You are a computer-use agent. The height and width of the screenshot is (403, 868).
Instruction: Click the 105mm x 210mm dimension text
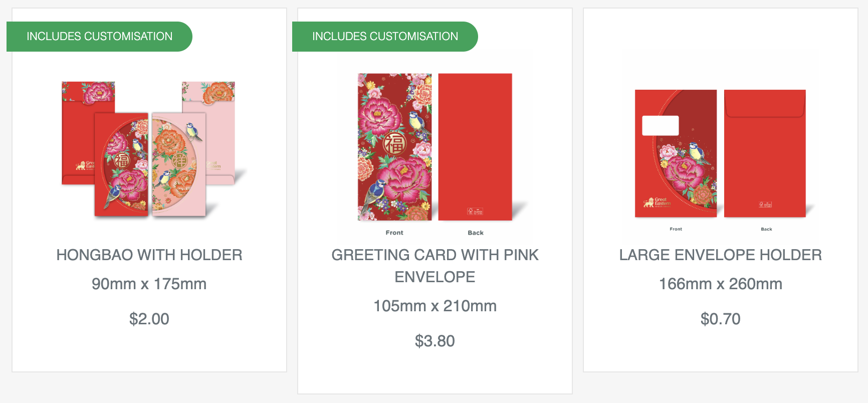coord(435,306)
